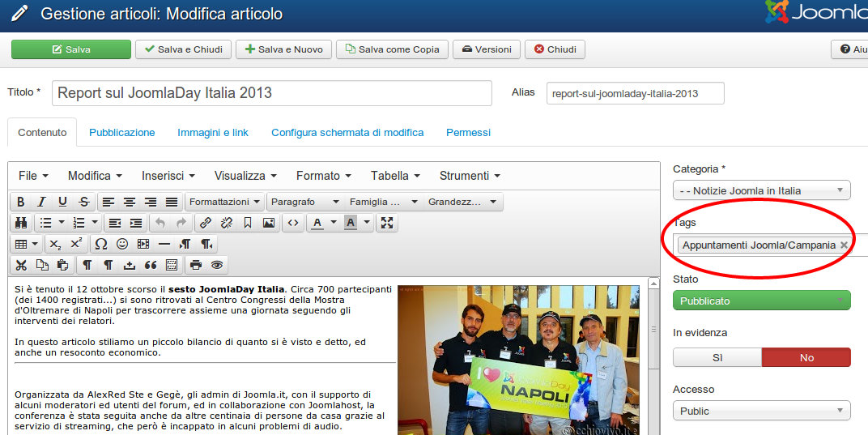Toggle the preview eye icon
868x435 pixels.
click(216, 265)
